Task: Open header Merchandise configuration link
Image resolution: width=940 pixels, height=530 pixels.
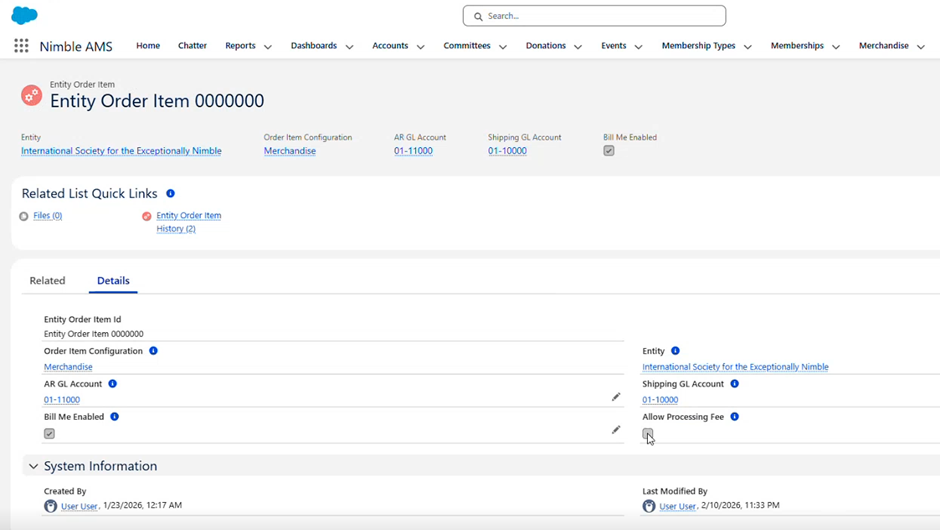Action: tap(290, 151)
